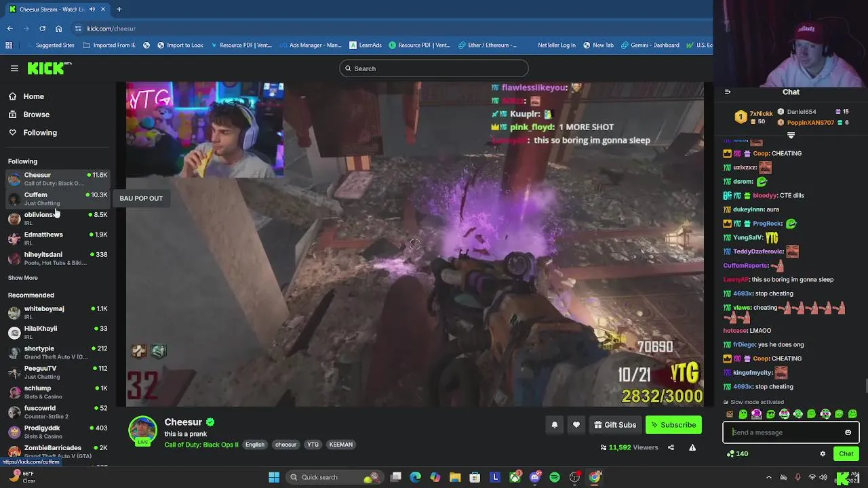Click the Send a message field

(791, 432)
